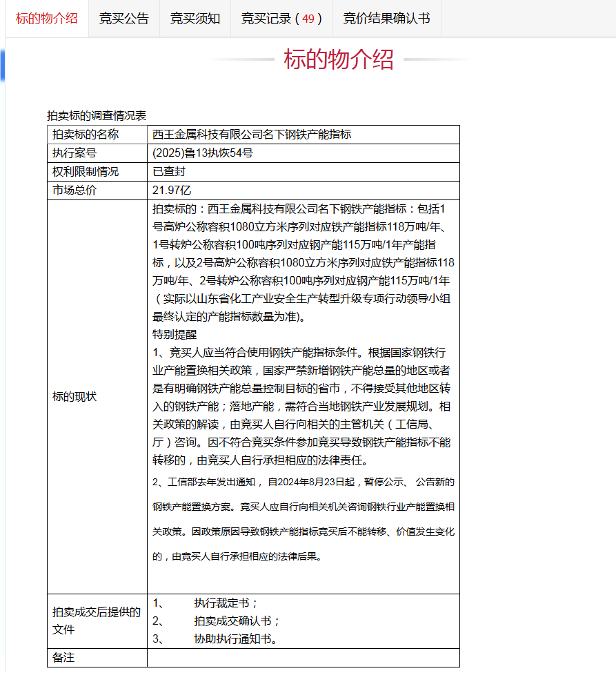Click the 拍卖标的调查情况表 table caption

click(97, 115)
